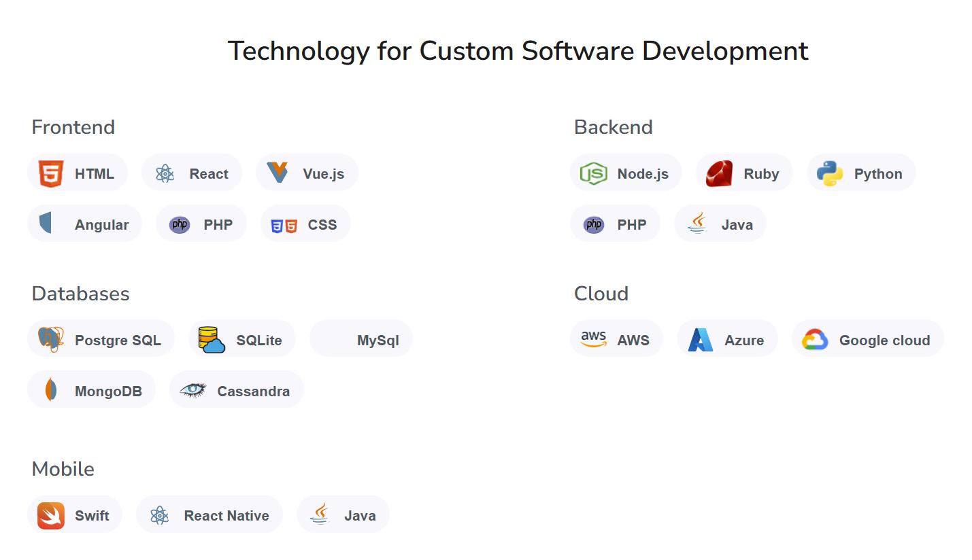Click the PostgreSQL elephant icon
Image resolution: width=972 pixels, height=560 pixels.
tap(51, 339)
